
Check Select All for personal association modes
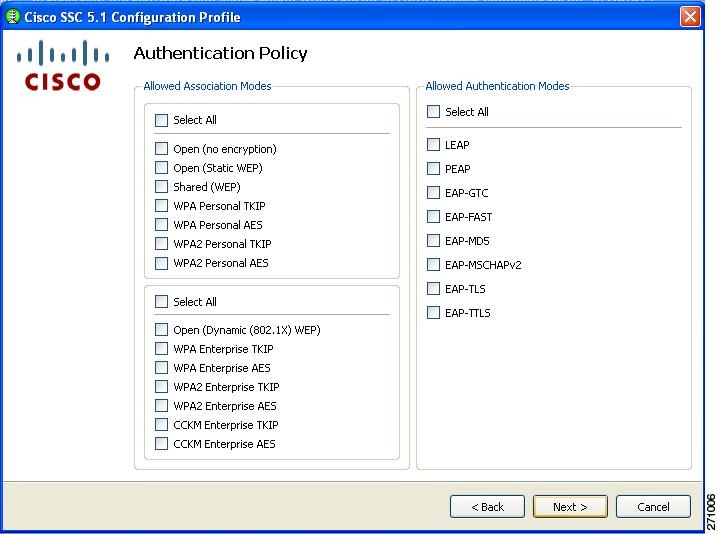(x=161, y=120)
